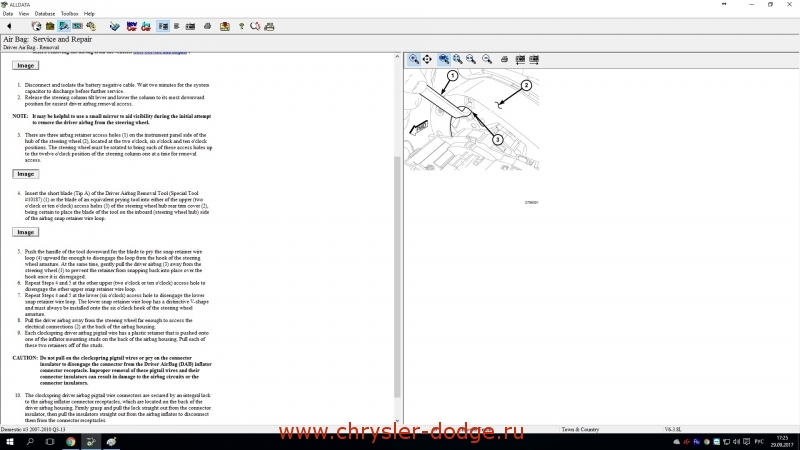Open help with the question mark icon
This screenshot has width=800, height=450.
241,26
